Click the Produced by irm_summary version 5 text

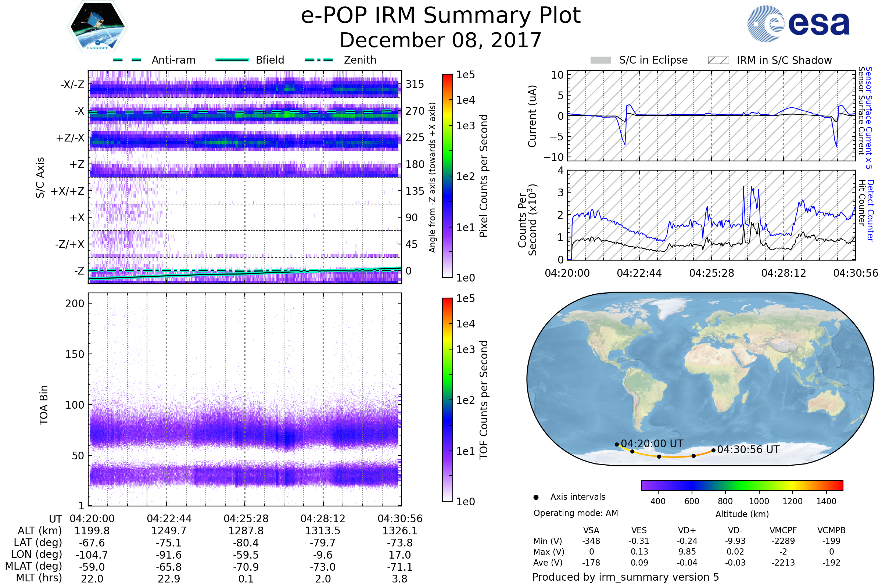pyautogui.click(x=625, y=577)
